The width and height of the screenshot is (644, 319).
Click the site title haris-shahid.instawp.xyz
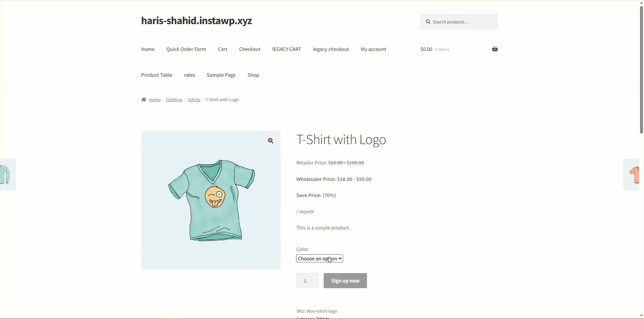tap(197, 21)
